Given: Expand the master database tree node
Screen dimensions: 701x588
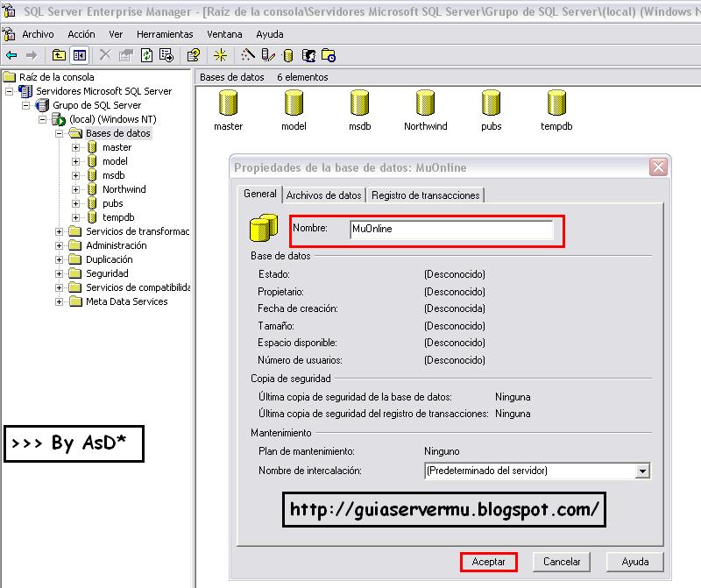Looking at the screenshot, I should coord(75,147).
